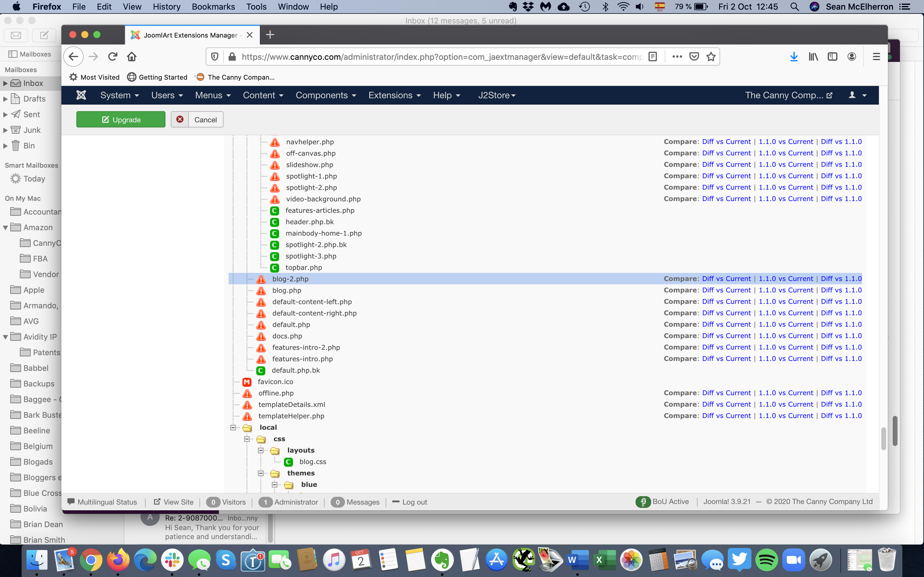Click the Joomla logo in admin bar
Viewport: 924px width, 577px height.
click(81, 95)
